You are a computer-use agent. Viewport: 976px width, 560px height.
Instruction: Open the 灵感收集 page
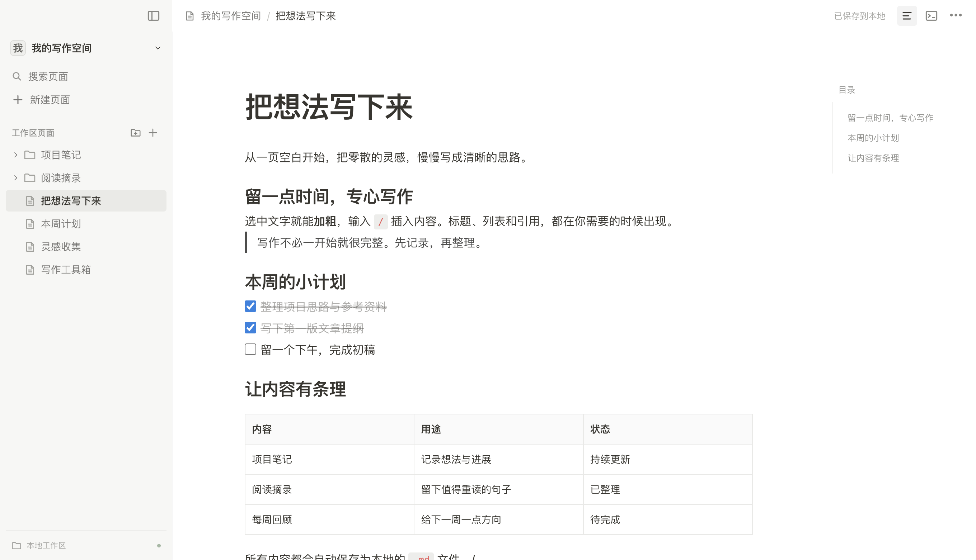(86, 247)
